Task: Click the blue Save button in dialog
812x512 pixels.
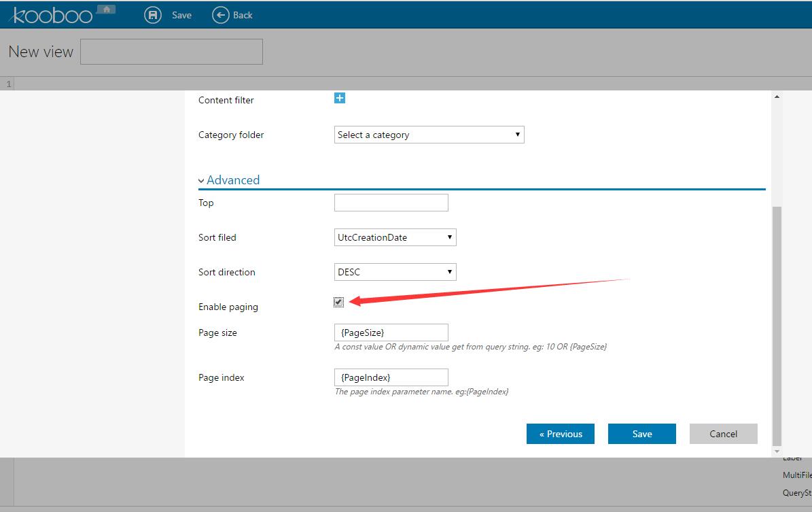Action: 642,434
